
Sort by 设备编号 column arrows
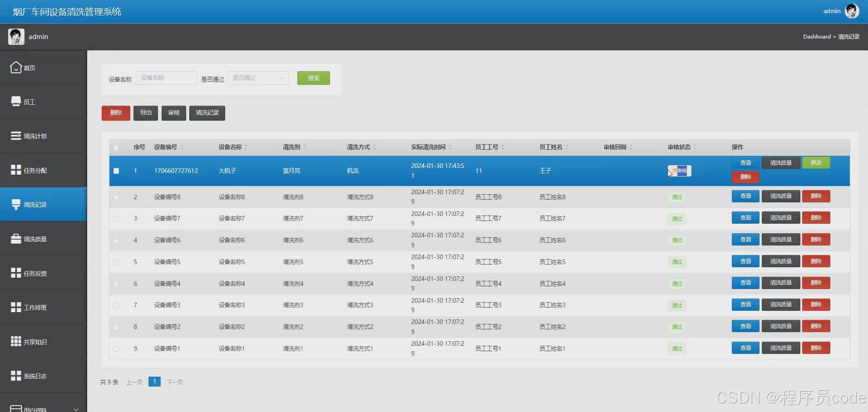[182, 147]
